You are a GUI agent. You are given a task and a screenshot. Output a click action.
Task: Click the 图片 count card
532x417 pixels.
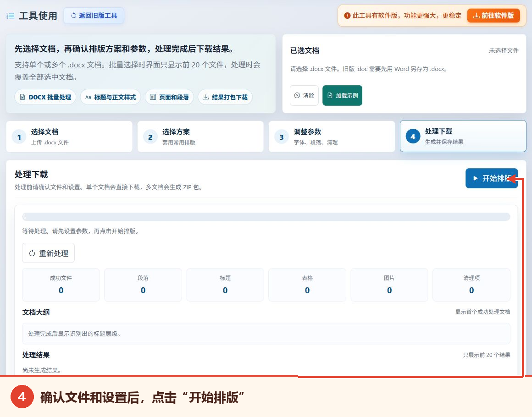tap(389, 285)
